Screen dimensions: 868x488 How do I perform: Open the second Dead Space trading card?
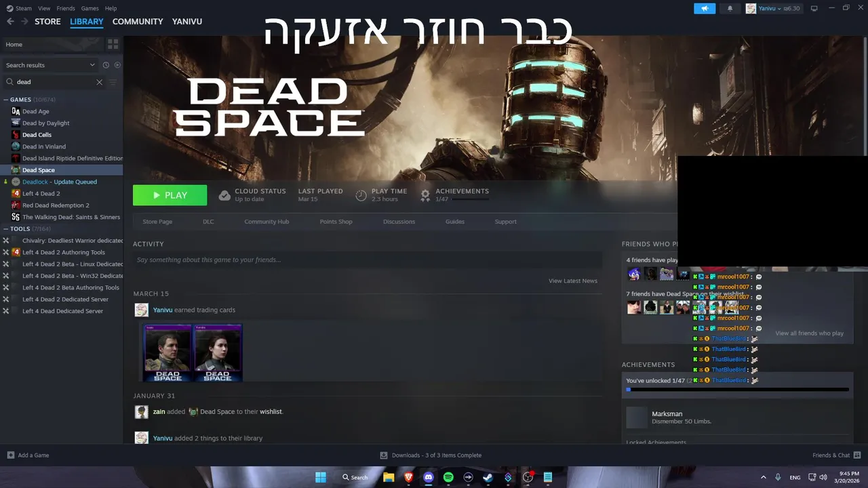pyautogui.click(x=218, y=353)
